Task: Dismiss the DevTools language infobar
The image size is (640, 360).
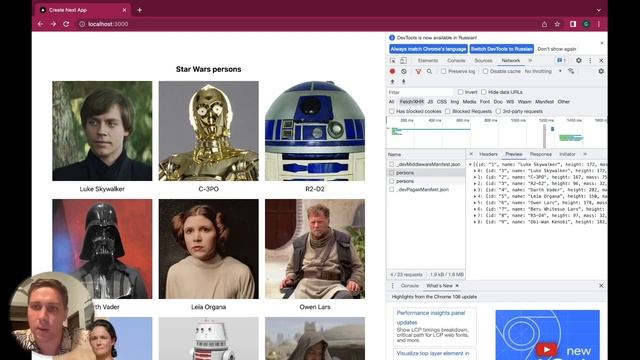Action: click(x=602, y=43)
